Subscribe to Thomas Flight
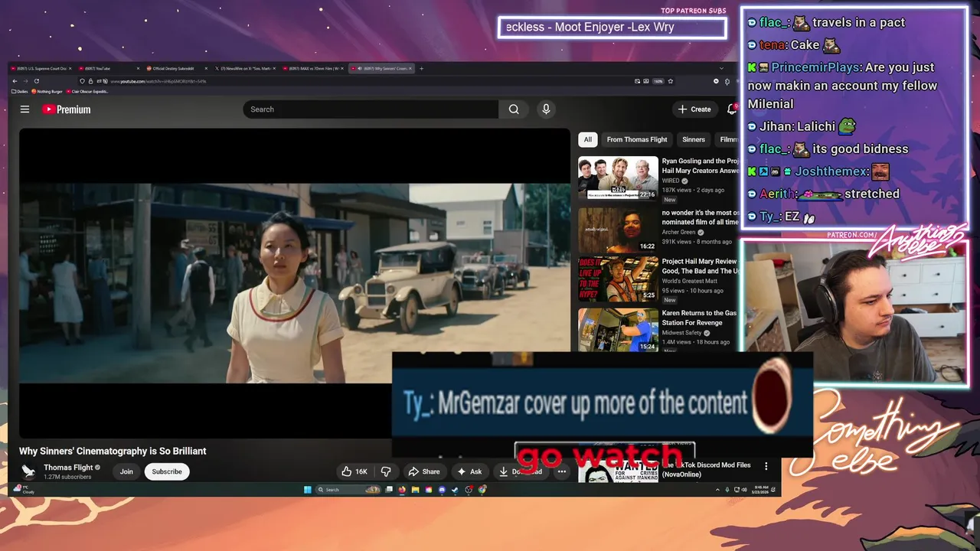The height and width of the screenshot is (551, 980). click(167, 471)
